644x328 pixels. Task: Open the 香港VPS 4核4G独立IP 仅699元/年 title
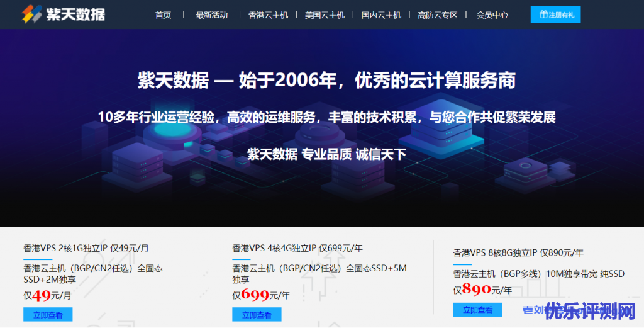tap(297, 248)
